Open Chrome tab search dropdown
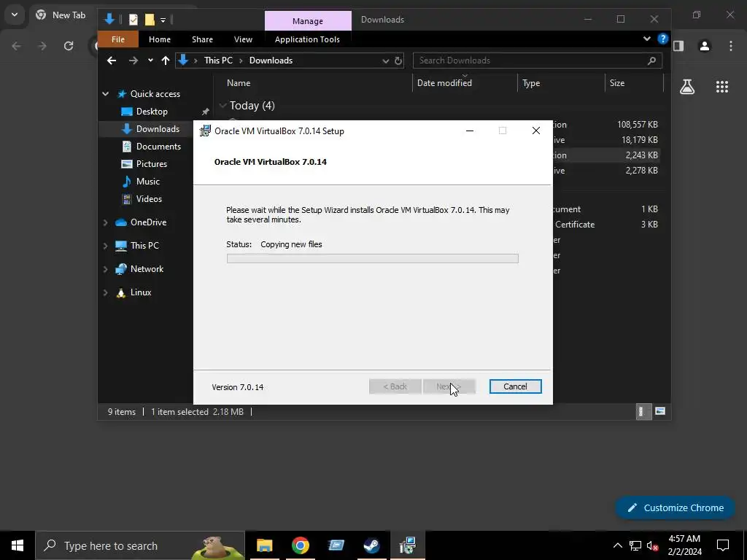This screenshot has width=747, height=560. pyautogui.click(x=15, y=15)
